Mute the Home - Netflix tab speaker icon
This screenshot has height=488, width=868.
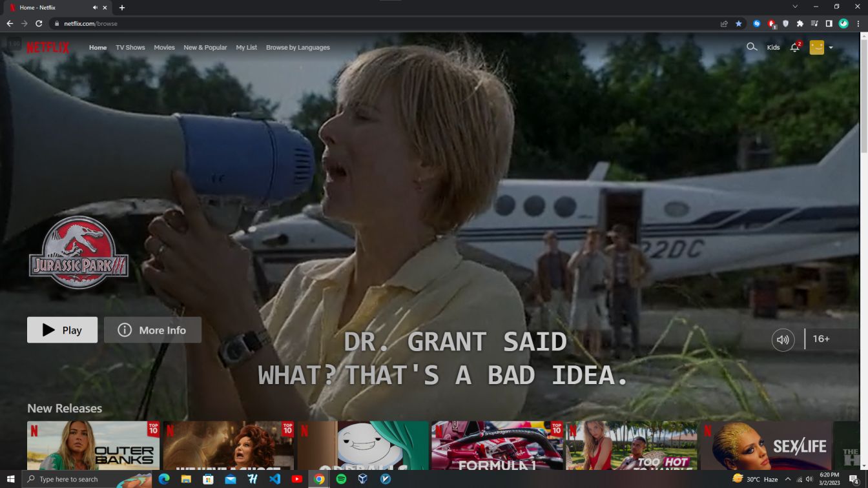click(x=95, y=8)
